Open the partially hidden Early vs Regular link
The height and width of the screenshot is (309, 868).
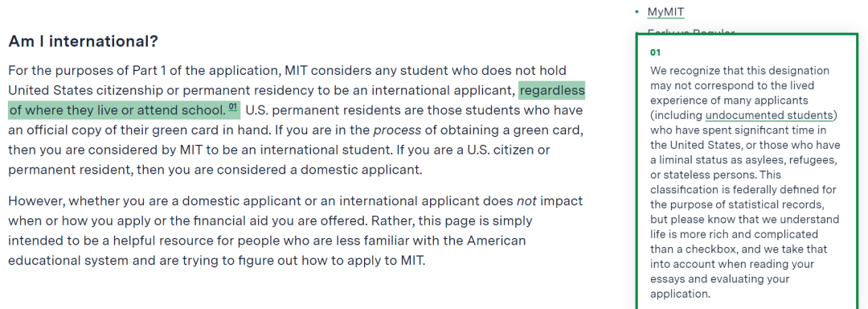click(x=691, y=32)
